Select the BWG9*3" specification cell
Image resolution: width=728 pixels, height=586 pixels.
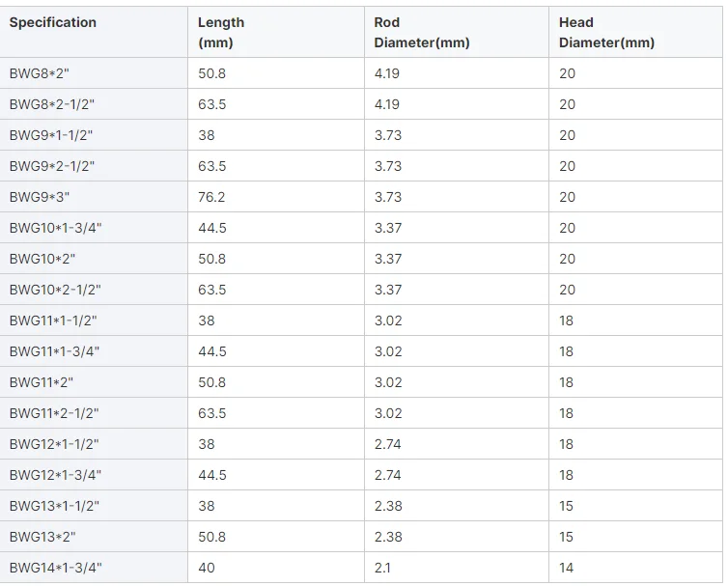[40, 197]
